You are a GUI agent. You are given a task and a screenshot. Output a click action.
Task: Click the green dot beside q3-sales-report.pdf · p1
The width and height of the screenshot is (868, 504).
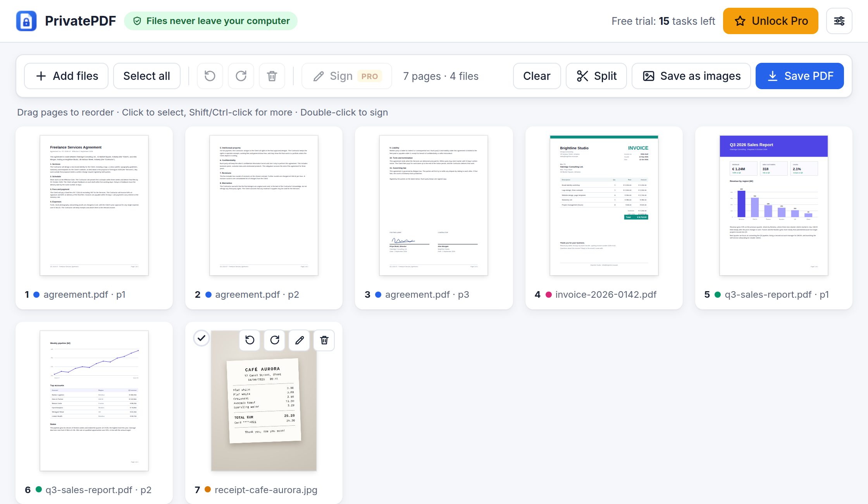point(718,295)
